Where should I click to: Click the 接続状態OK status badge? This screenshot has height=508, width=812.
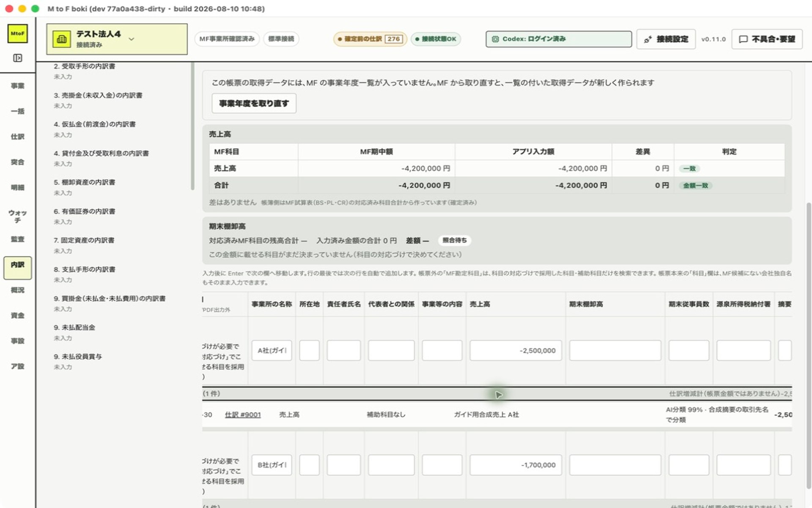(x=436, y=39)
